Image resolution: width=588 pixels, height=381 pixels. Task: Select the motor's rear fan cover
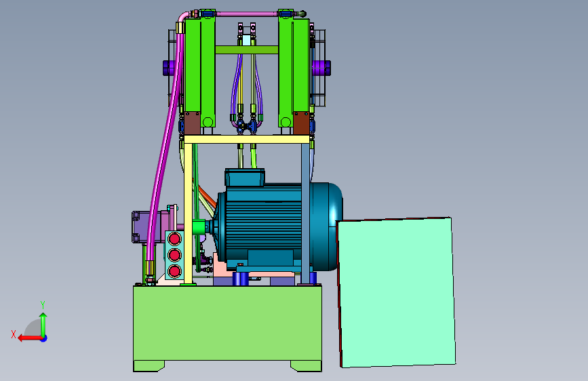point(326,226)
